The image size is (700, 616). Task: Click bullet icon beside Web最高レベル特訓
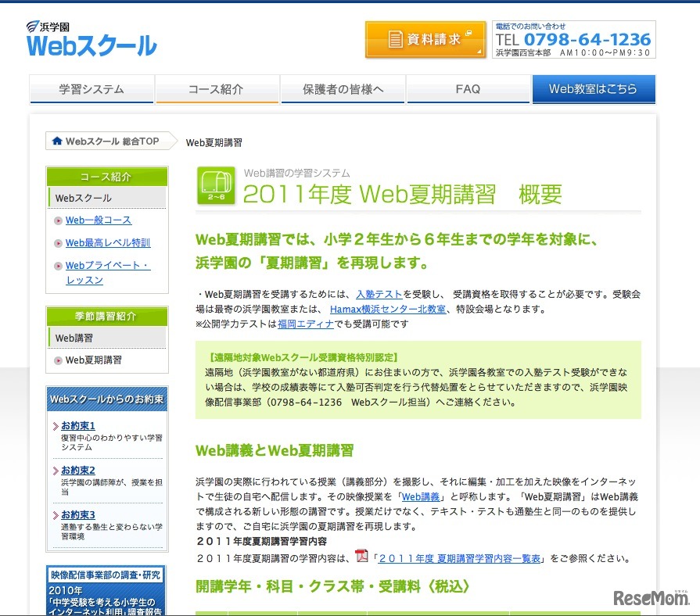tap(58, 243)
